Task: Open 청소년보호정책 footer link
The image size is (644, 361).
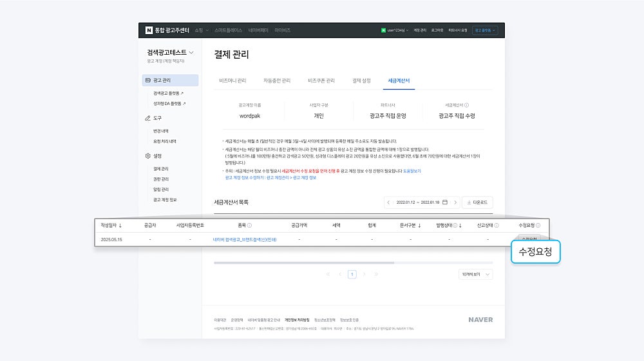Action: click(x=325, y=320)
